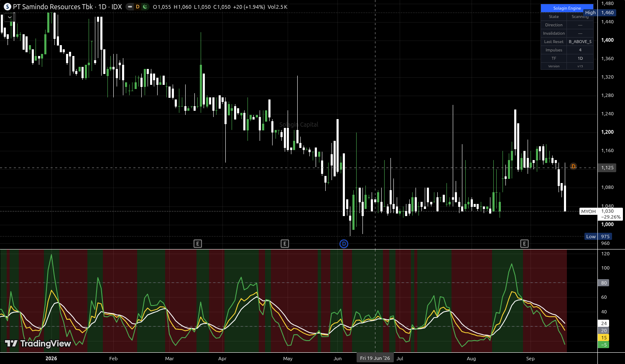Click the v15 version value
The image size is (625, 364).
[x=580, y=66]
